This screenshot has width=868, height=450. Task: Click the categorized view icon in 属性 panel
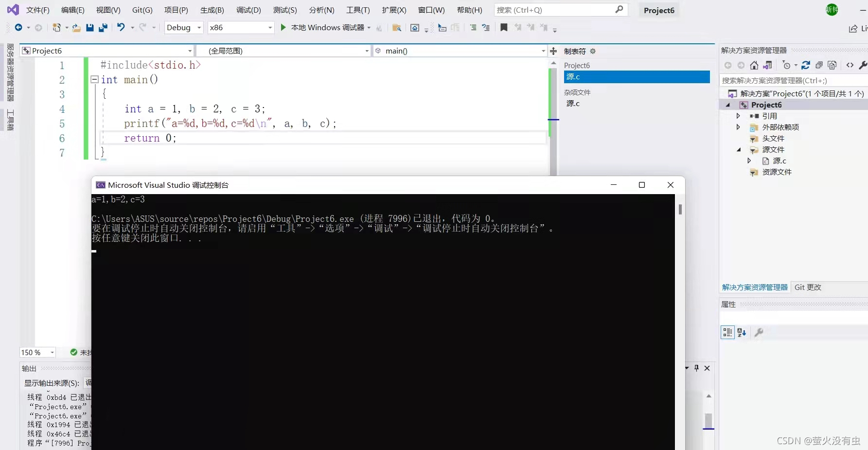pos(727,332)
